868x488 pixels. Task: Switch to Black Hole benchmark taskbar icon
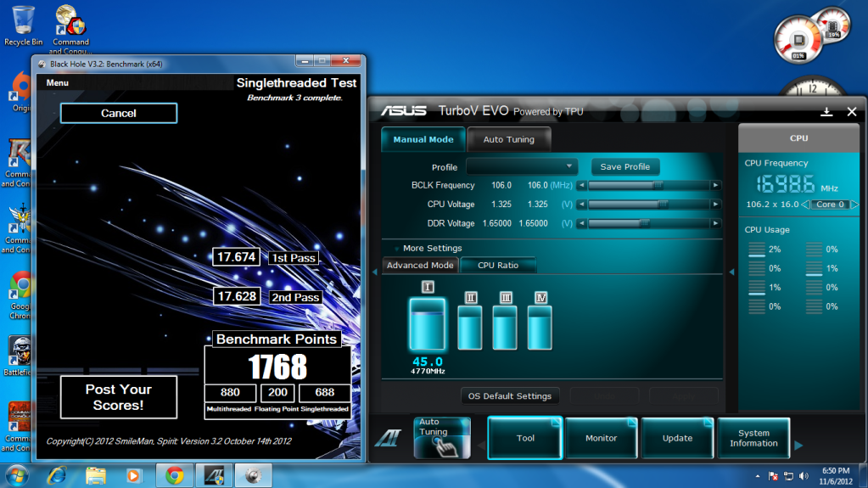tap(253, 476)
